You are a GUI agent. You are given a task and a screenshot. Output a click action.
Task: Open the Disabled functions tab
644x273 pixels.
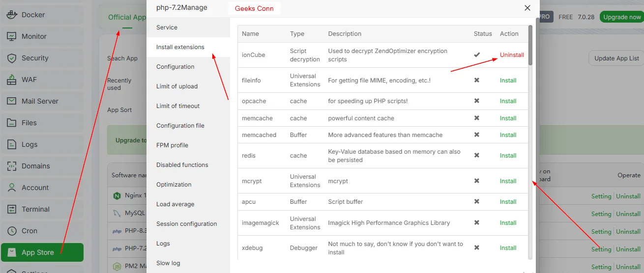tap(188, 165)
